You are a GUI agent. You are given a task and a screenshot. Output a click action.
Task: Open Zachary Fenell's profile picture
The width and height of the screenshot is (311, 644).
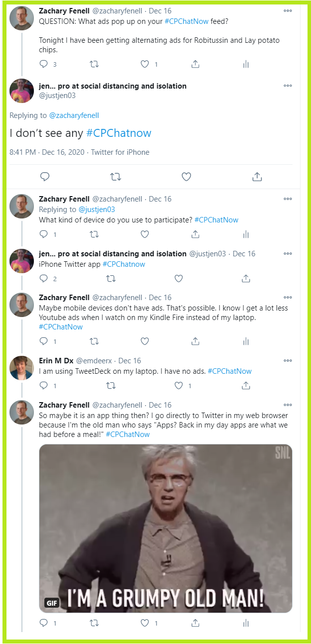tap(21, 18)
